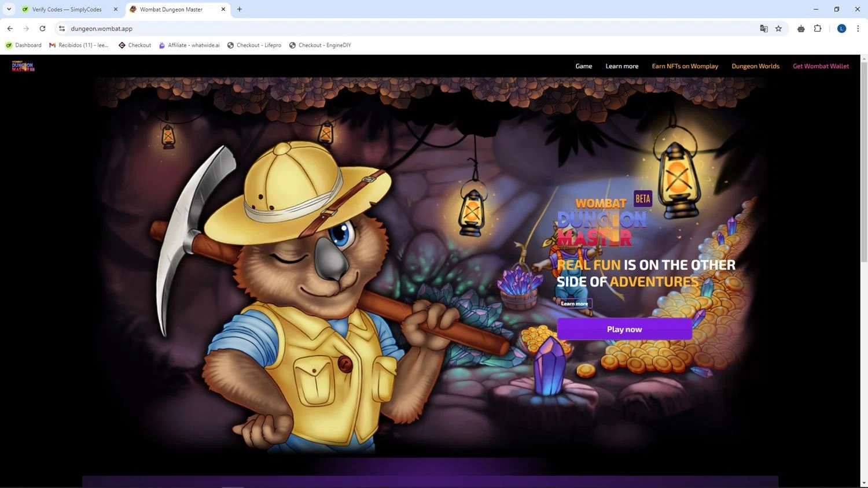Open Earn NFTs on Womplay link
Image resolution: width=868 pixels, height=488 pixels.
[x=685, y=66]
